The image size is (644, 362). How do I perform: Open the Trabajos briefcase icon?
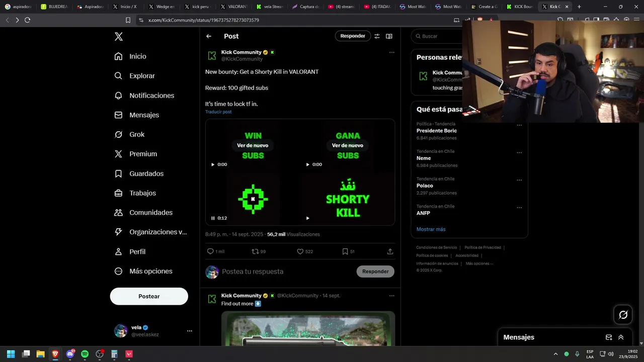point(118,193)
